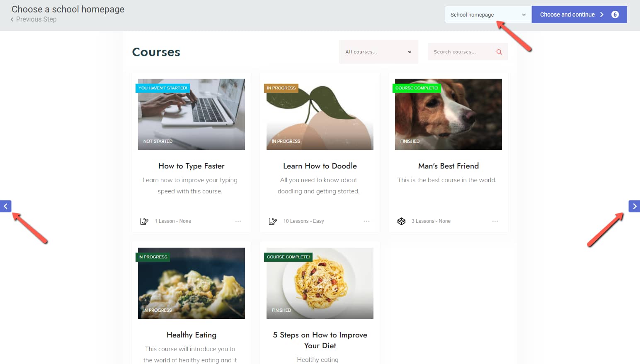Click the Choose and continue button

579,14
